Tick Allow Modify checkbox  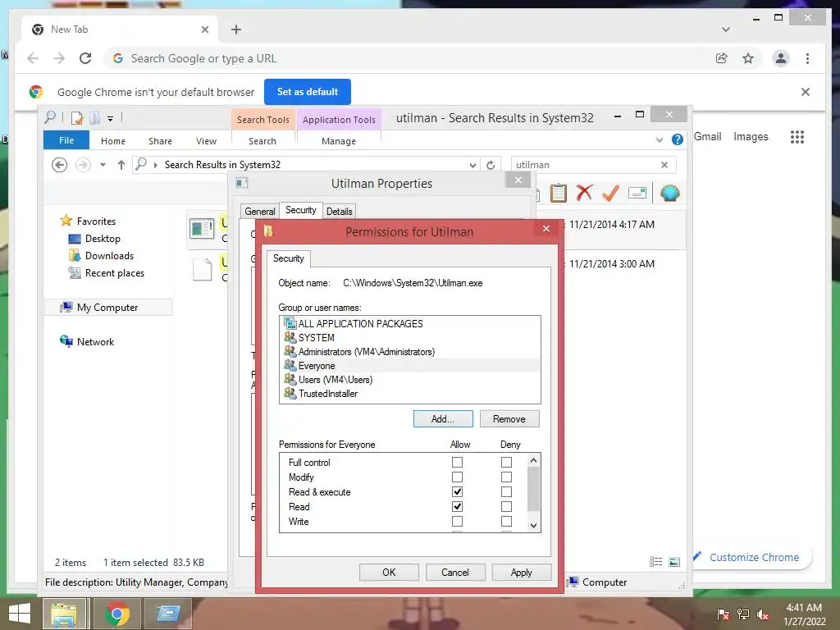(x=457, y=477)
